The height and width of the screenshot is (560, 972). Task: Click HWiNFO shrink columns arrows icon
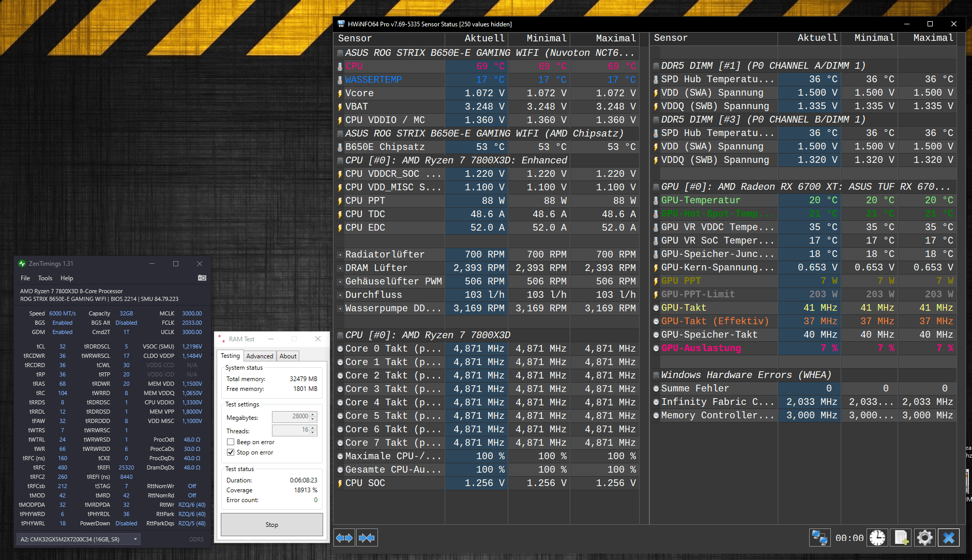click(x=367, y=538)
